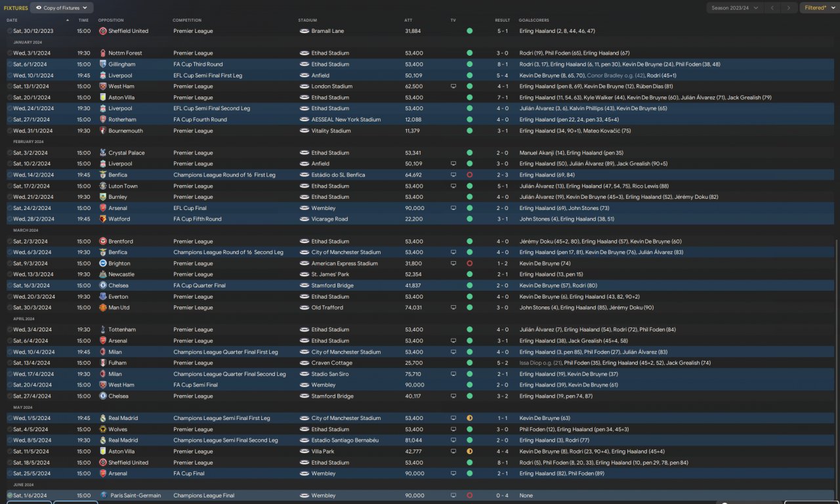Tick the selection circle for the 21/2/2024 Burnley fixture
This screenshot has width=840, height=504.
pos(9,197)
